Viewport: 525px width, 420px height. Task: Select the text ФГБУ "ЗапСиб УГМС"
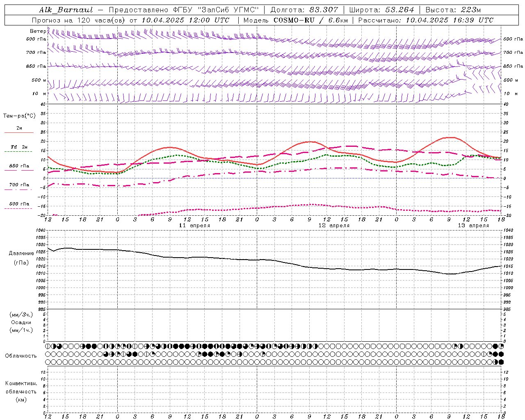point(216,10)
